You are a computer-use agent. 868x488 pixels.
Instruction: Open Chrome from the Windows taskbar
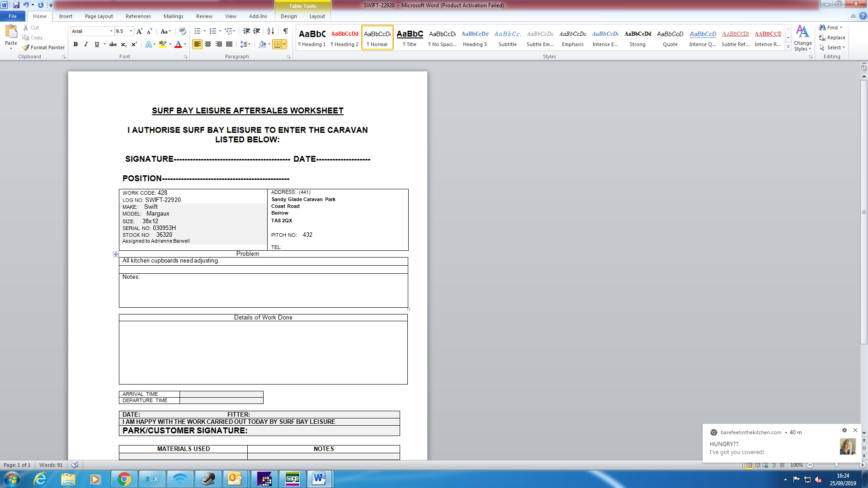coord(124,479)
